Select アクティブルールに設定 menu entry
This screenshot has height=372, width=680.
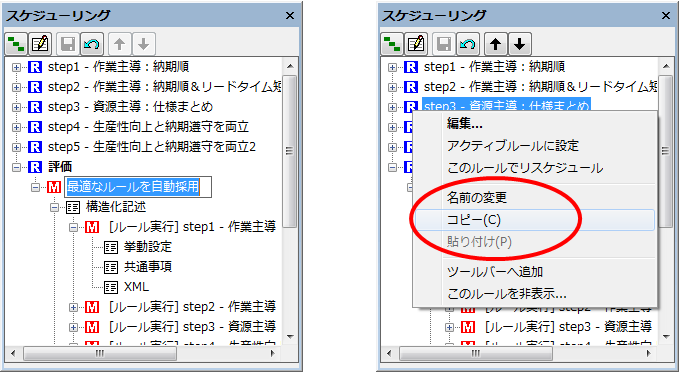tap(513, 146)
